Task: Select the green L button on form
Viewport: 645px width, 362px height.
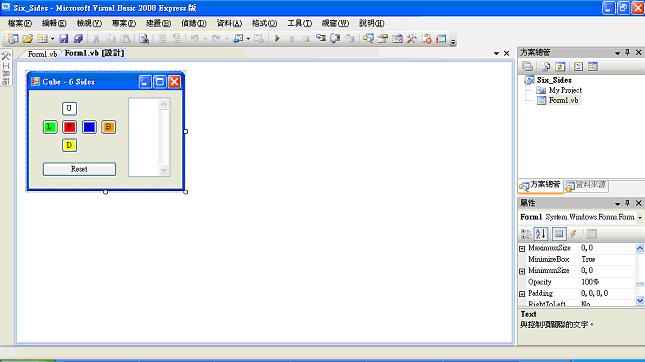Action: tap(50, 127)
